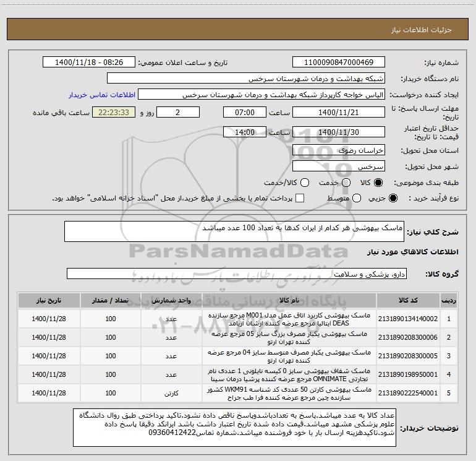Click the general need description text box
The width and height of the screenshot is (476, 461).
click(x=234, y=231)
